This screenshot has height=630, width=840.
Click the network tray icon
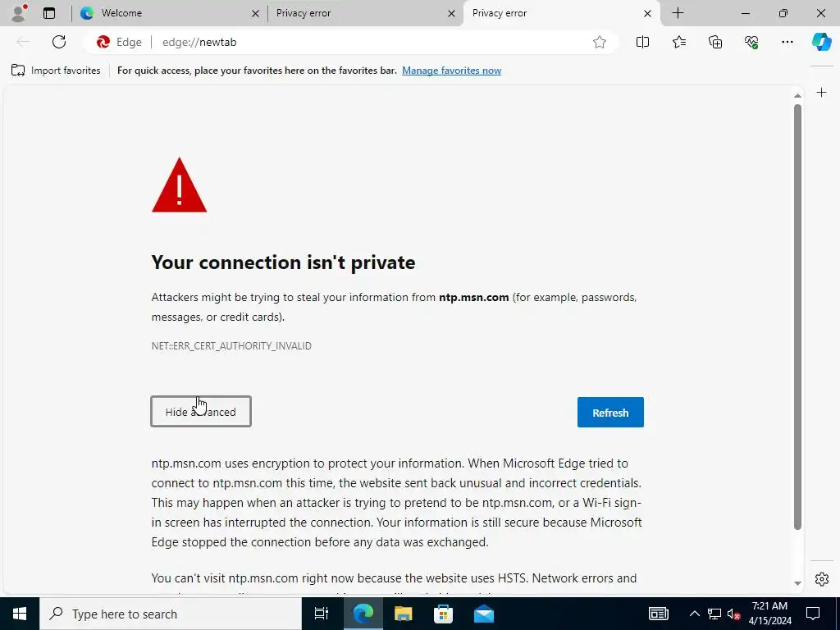[714, 614]
